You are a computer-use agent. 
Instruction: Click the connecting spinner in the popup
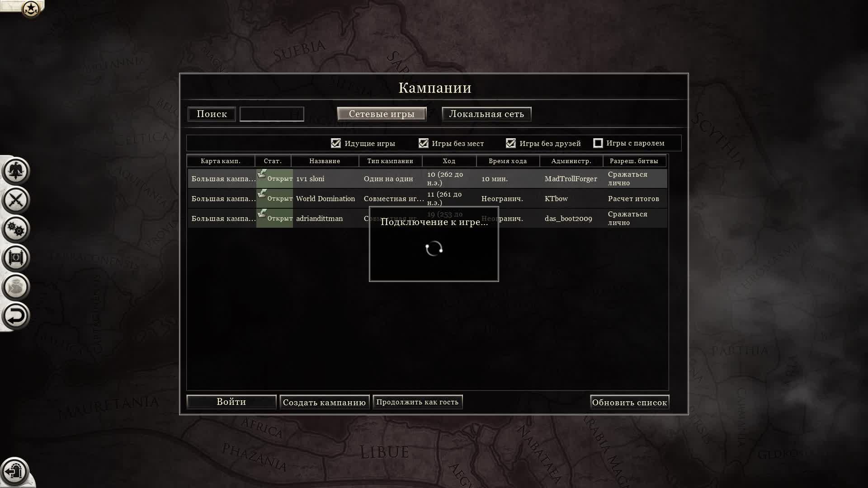[434, 249]
